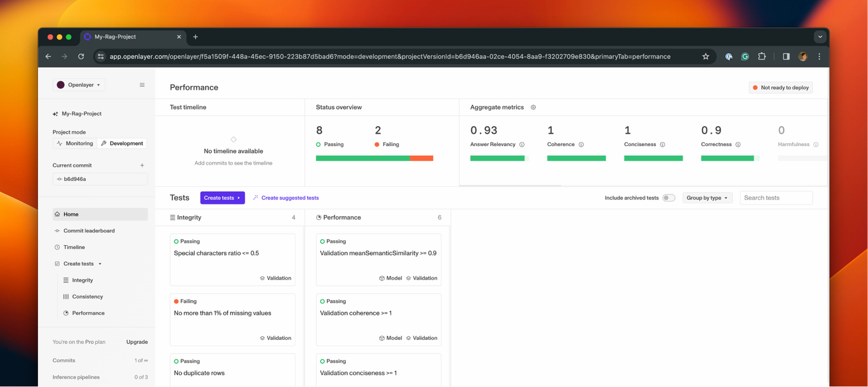Screen dimensions: 868x387
Task: Open the Openlayer workspace dropdown
Action: click(79, 85)
